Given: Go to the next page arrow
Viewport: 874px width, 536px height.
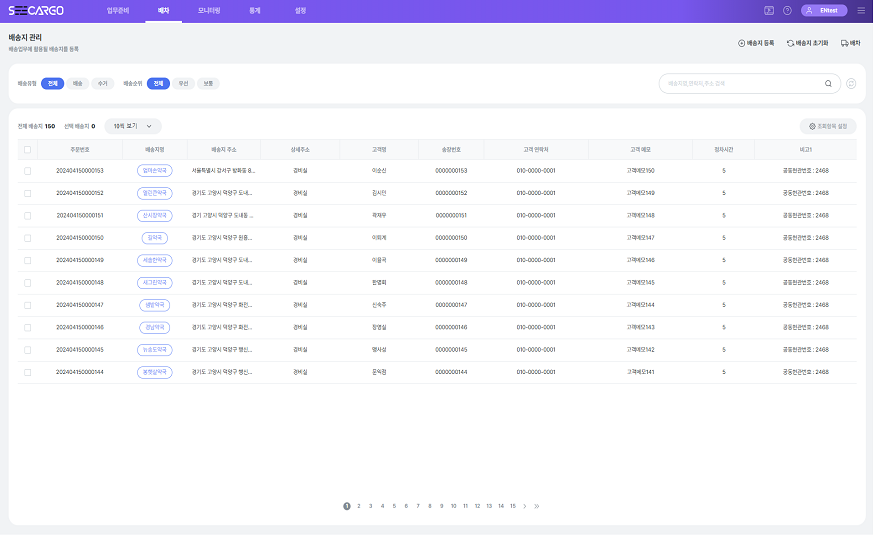Looking at the screenshot, I should (x=524, y=506).
